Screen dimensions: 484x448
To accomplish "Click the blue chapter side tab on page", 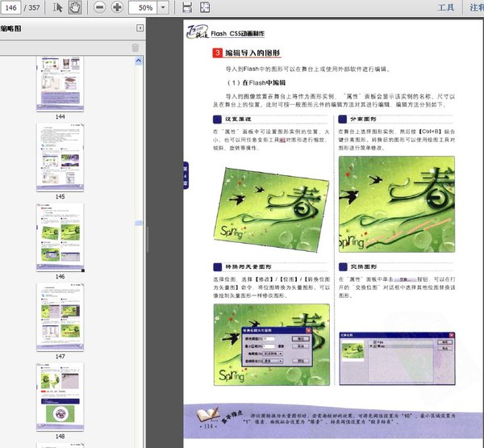I will click(x=186, y=175).
